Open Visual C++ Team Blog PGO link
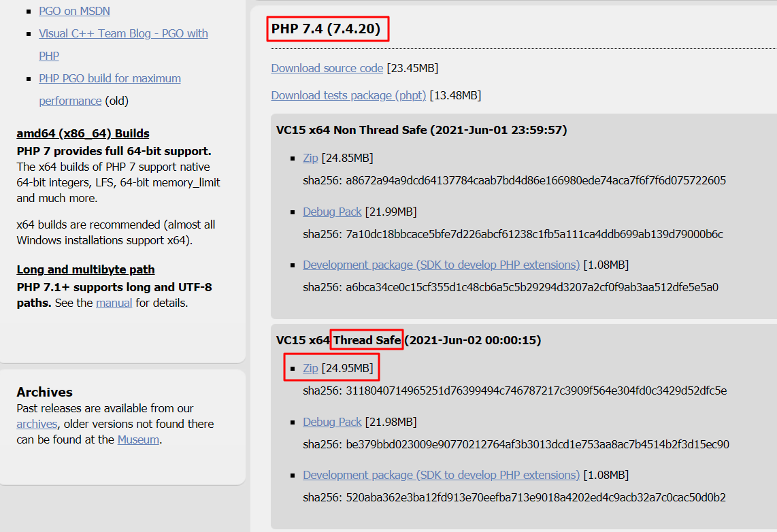This screenshot has width=777, height=532. [x=123, y=33]
